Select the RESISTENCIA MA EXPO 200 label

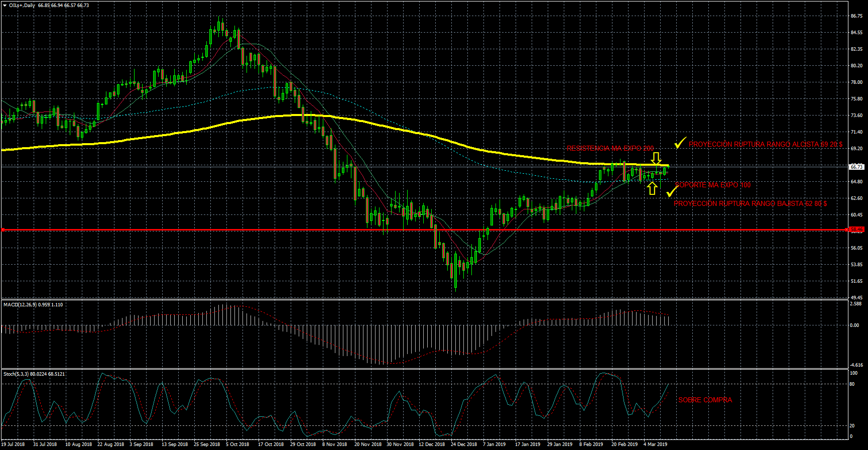tap(610, 148)
